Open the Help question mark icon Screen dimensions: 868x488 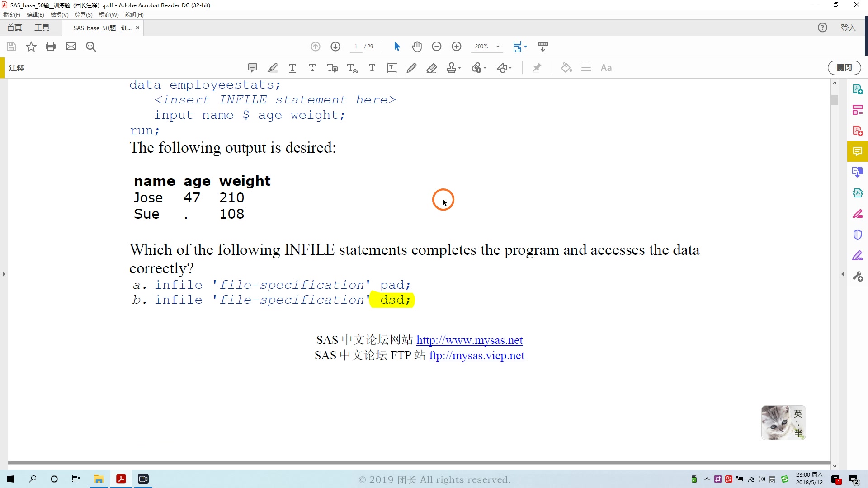[822, 28]
